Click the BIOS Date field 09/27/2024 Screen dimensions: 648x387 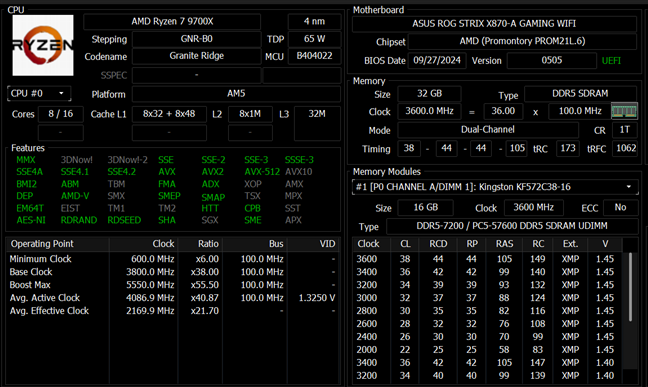[437, 60]
